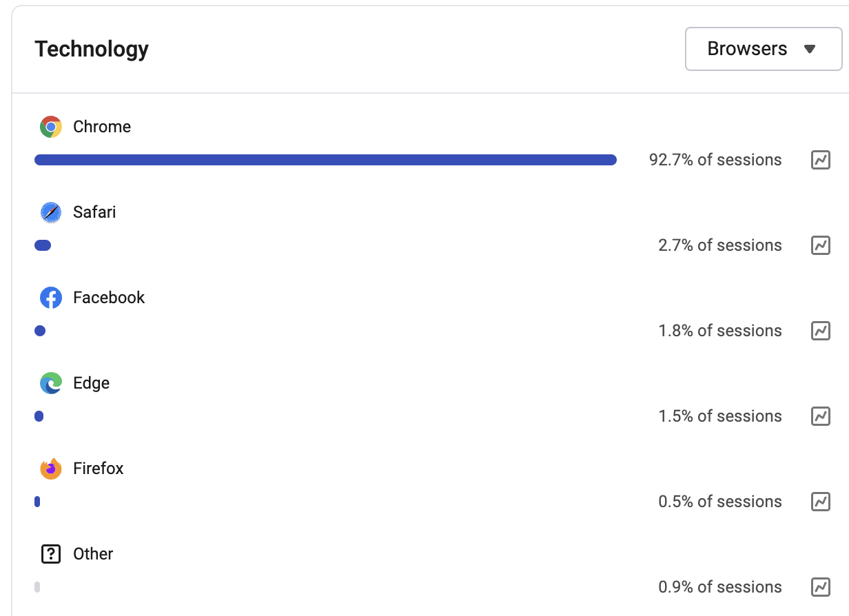Open the Browsers dropdown menu
Image resolution: width=849 pixels, height=616 pixels.
coord(764,49)
